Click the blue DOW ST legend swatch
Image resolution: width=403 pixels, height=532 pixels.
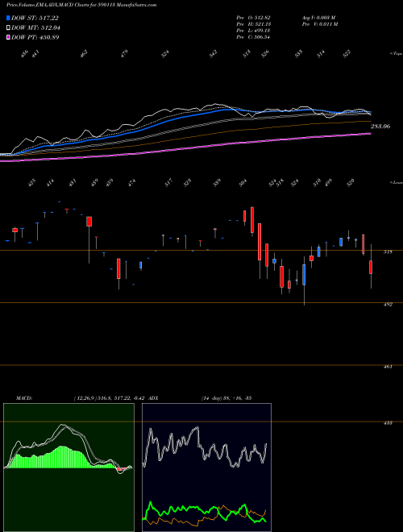[8, 18]
